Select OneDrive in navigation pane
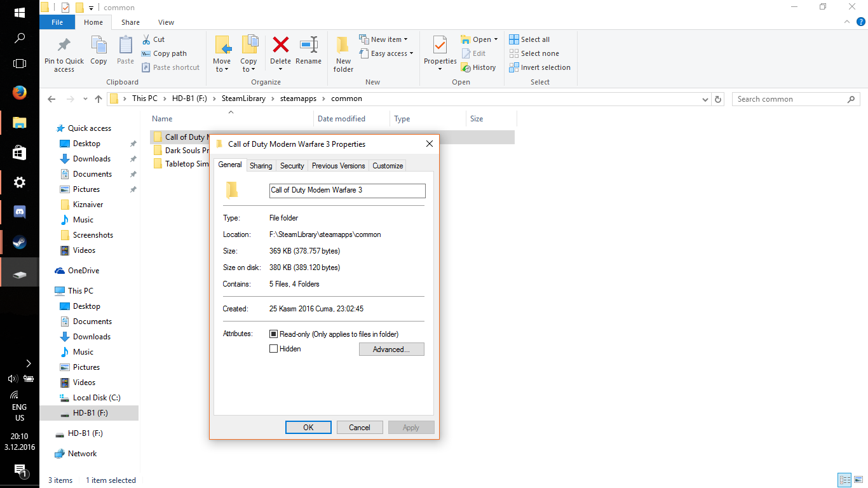868x488 pixels. (83, 271)
